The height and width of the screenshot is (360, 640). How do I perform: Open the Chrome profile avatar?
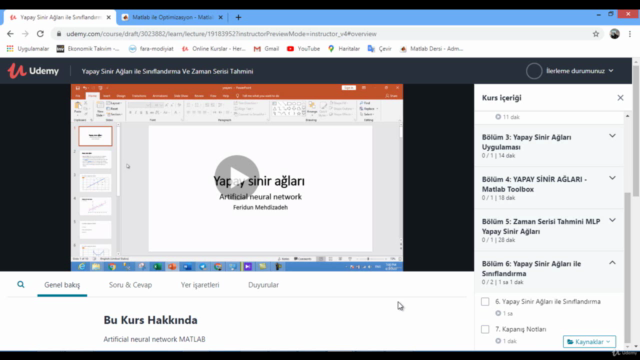(x=615, y=34)
